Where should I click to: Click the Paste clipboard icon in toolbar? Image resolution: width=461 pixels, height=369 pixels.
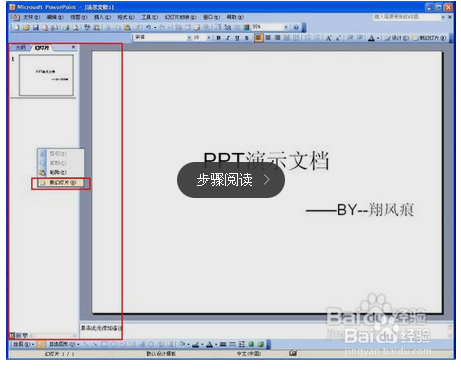(127, 27)
